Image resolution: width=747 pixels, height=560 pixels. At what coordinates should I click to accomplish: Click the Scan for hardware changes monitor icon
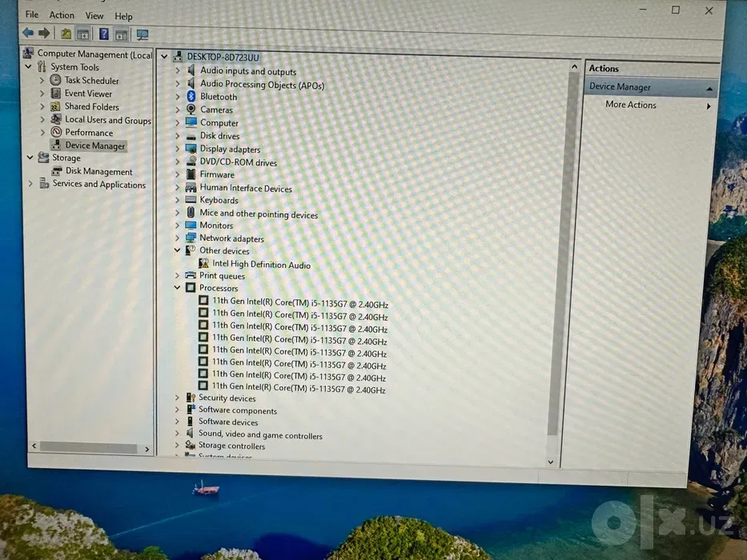(x=142, y=34)
